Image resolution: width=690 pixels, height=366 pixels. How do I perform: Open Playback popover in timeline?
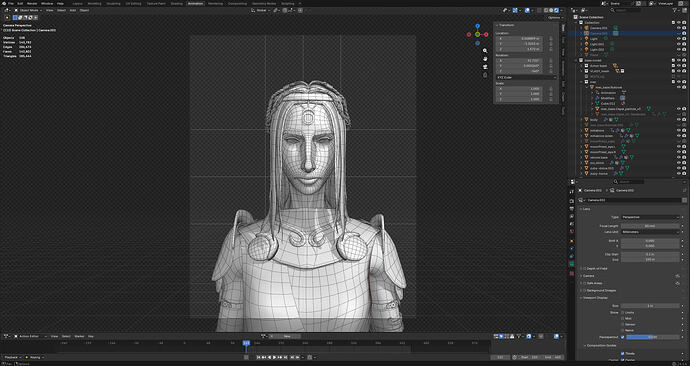click(12, 357)
